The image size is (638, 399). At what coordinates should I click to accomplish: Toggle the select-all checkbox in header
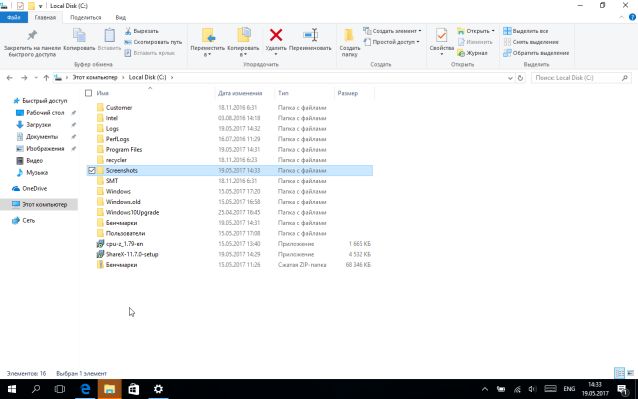[88, 93]
